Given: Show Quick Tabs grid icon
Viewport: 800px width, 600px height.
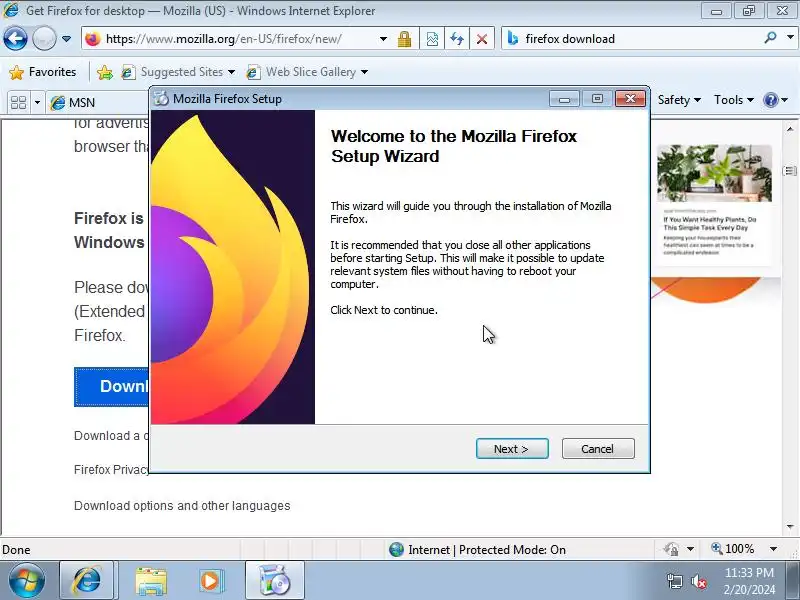Looking at the screenshot, I should coord(18,103).
